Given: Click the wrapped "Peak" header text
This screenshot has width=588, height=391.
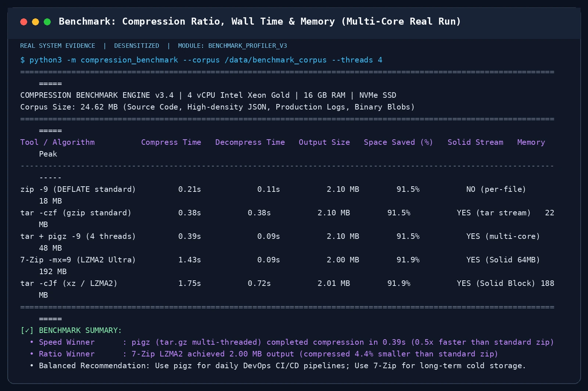Looking at the screenshot, I should (x=48, y=154).
